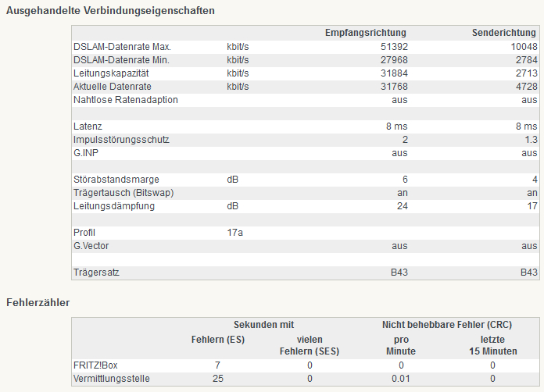This screenshot has height=392, width=544.
Task: Click the 'Trägersatz' row label
Action: coord(96,273)
